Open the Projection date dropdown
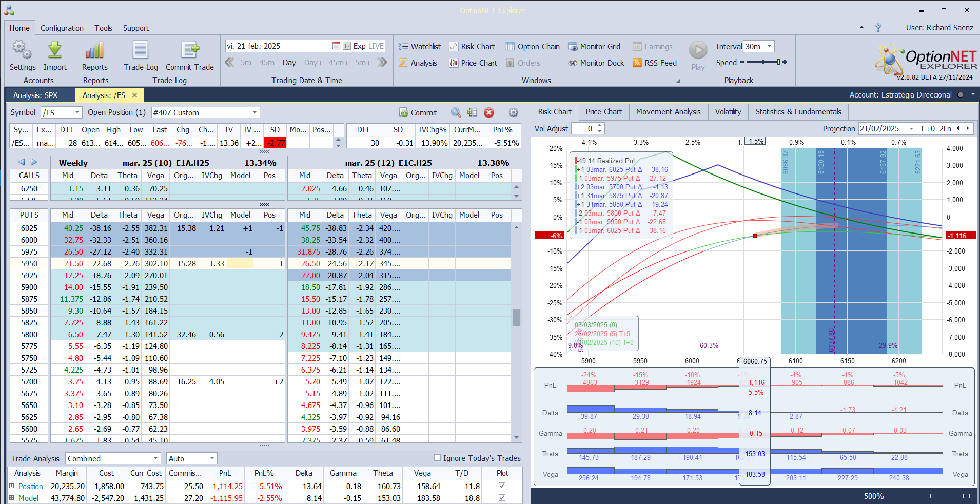Image resolution: width=980 pixels, height=504 pixels. click(x=911, y=129)
